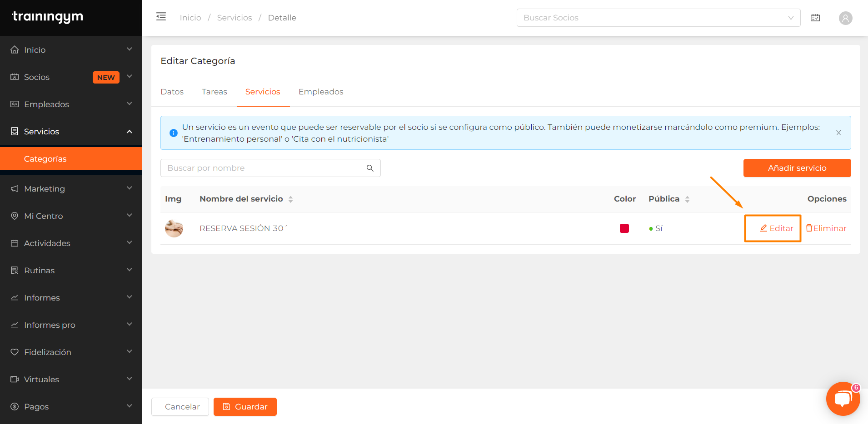Screen dimensions: 868x424
Task: Go to Servicios breadcrumb
Action: (x=234, y=18)
